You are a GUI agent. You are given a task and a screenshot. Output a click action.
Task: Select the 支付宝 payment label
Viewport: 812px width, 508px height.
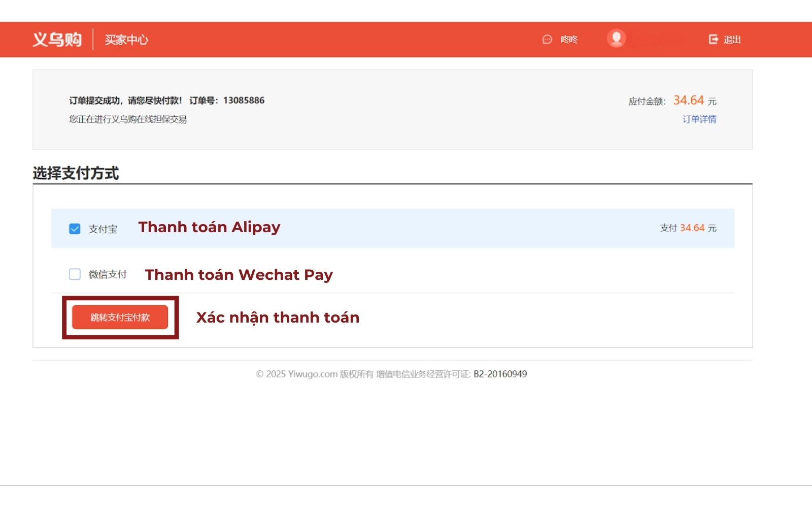point(103,229)
